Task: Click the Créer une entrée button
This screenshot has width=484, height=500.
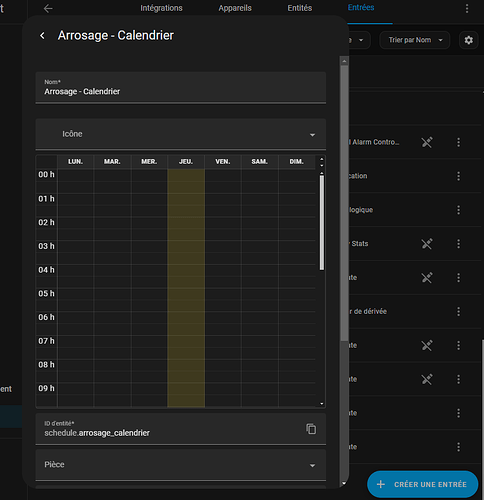Action: (x=423, y=484)
